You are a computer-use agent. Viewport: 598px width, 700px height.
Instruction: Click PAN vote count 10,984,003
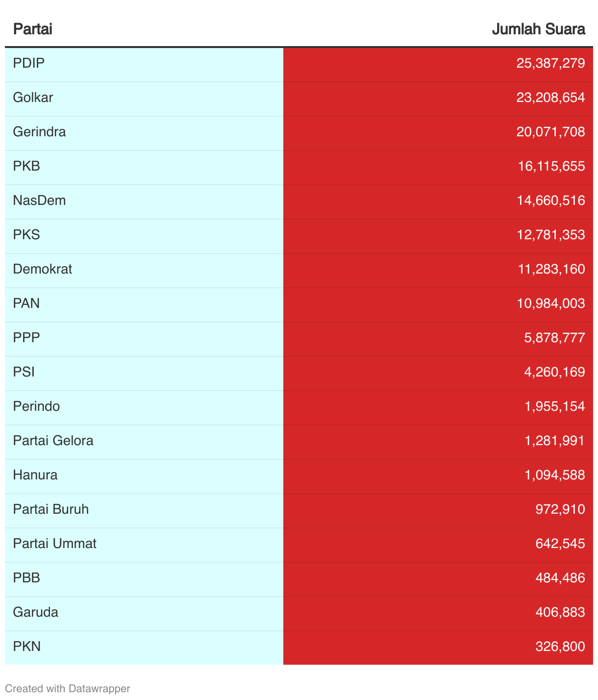point(551,303)
